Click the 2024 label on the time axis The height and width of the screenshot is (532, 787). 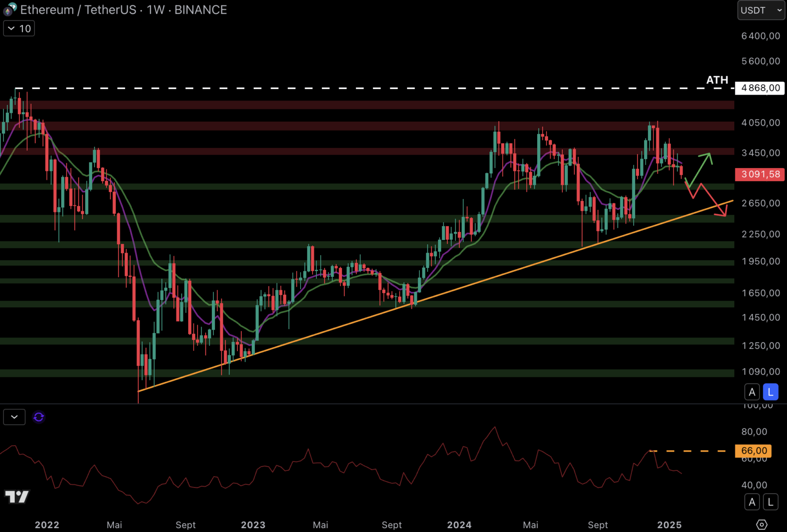[x=459, y=525]
